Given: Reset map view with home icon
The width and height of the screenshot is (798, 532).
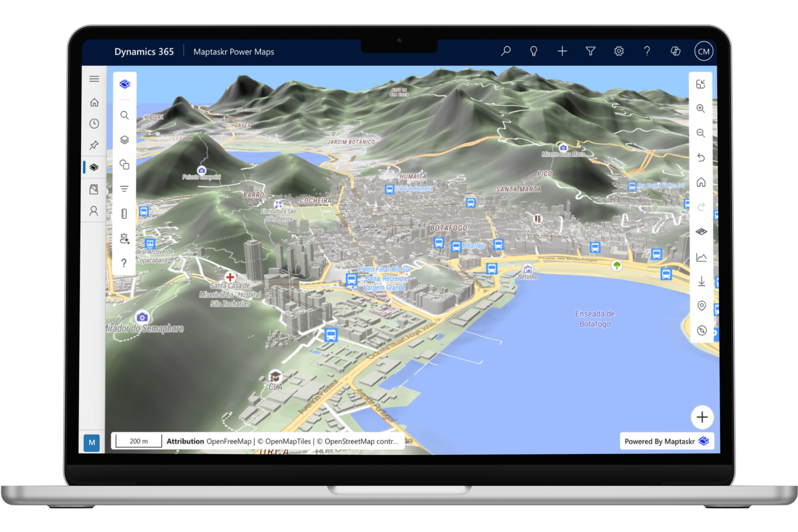Looking at the screenshot, I should click(x=701, y=182).
